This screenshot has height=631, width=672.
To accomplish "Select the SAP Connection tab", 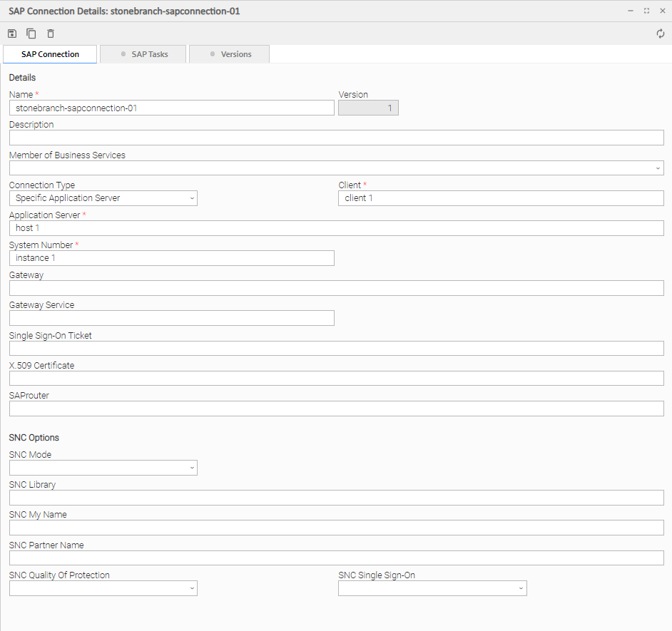I will pos(50,54).
